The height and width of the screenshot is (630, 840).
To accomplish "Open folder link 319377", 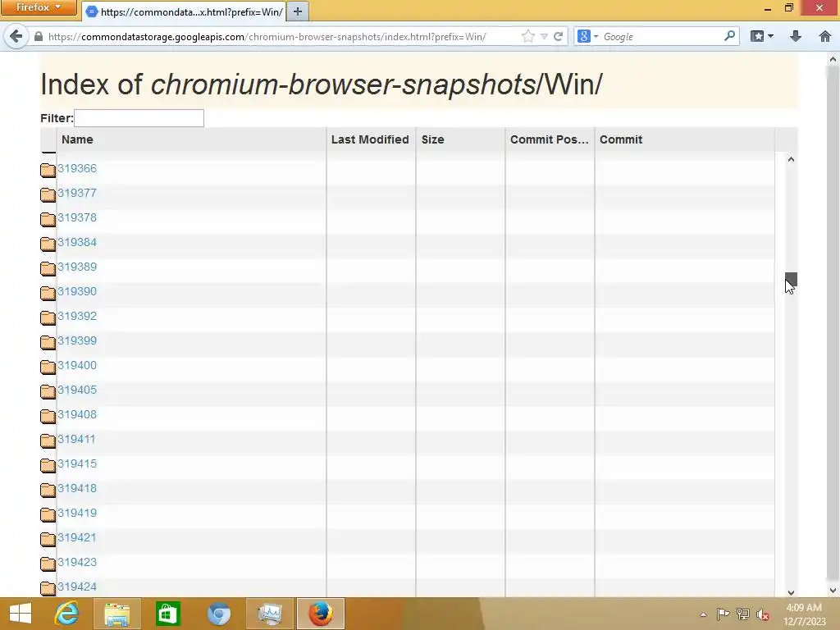I will 77,194.
